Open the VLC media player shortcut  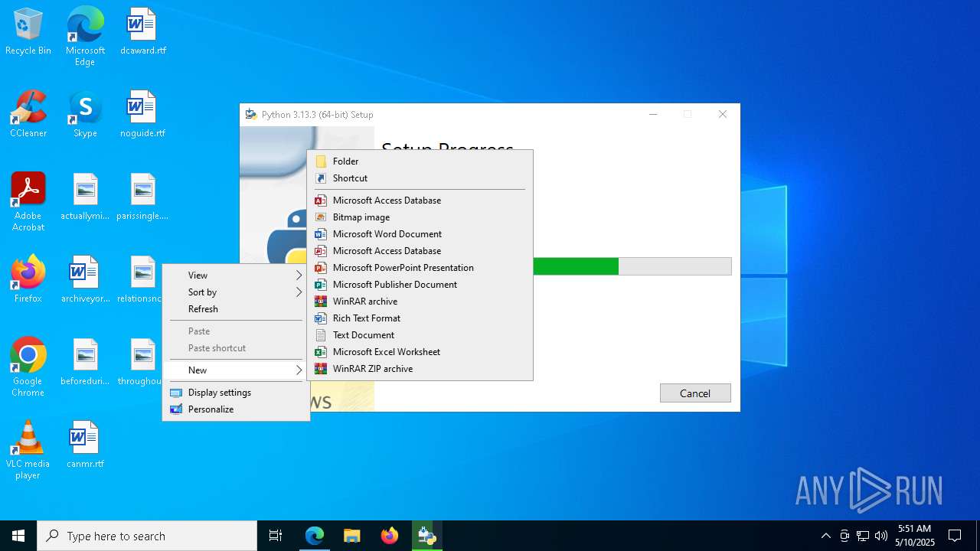click(x=28, y=450)
